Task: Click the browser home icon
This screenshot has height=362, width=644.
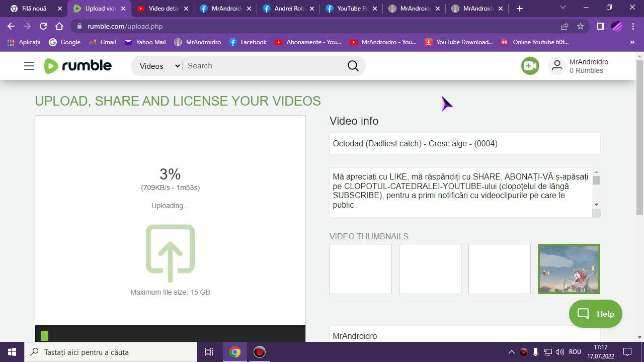Action: 59,26
